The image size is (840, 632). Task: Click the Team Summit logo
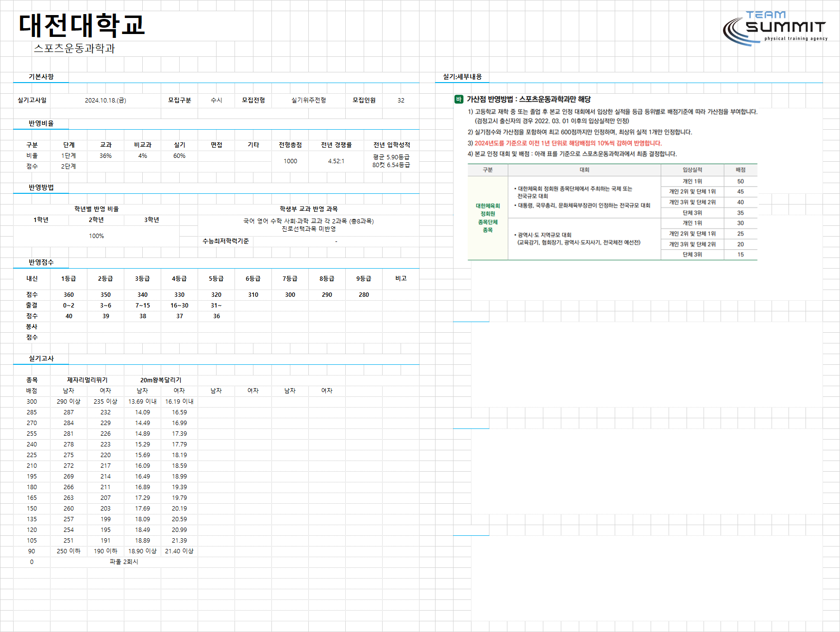(775, 28)
